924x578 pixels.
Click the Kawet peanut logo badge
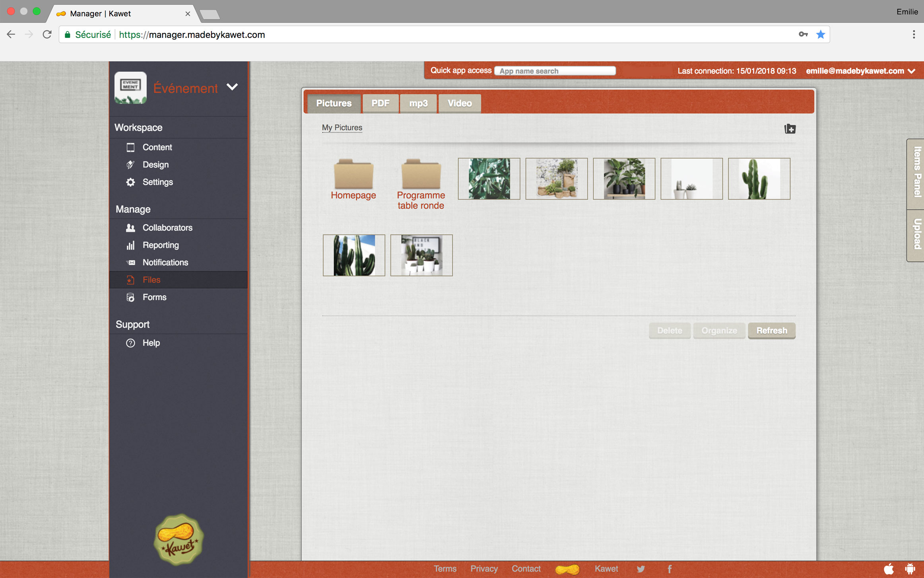tap(179, 539)
